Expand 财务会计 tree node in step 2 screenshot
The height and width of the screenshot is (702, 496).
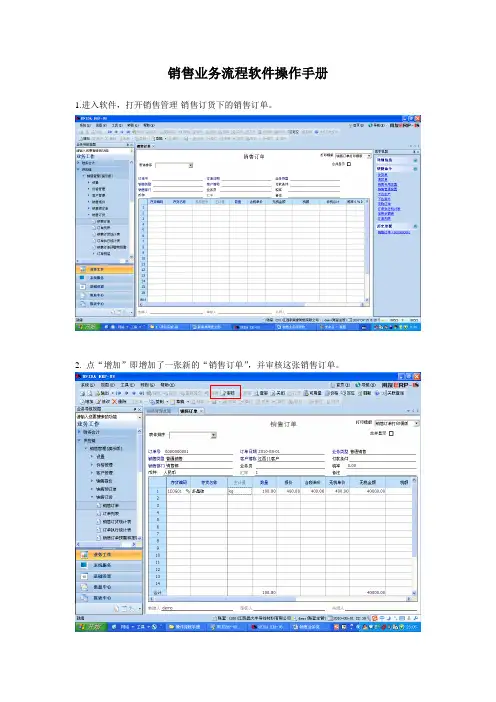(x=79, y=432)
